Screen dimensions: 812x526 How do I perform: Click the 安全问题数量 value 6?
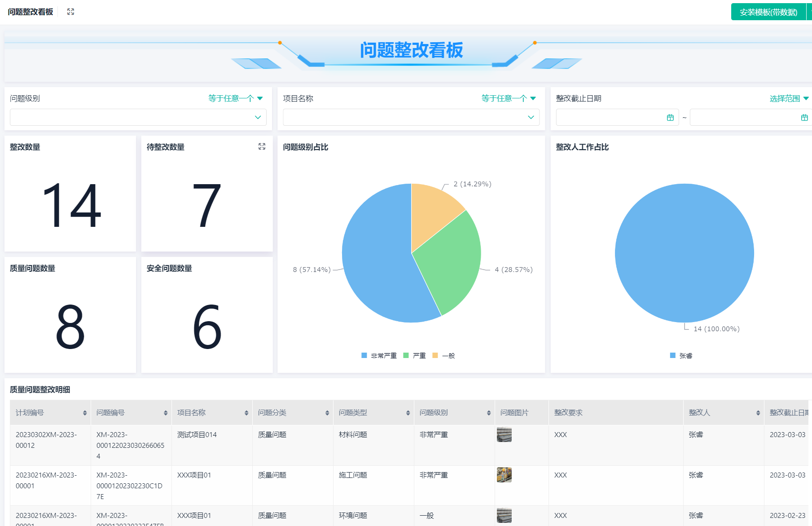(x=207, y=327)
